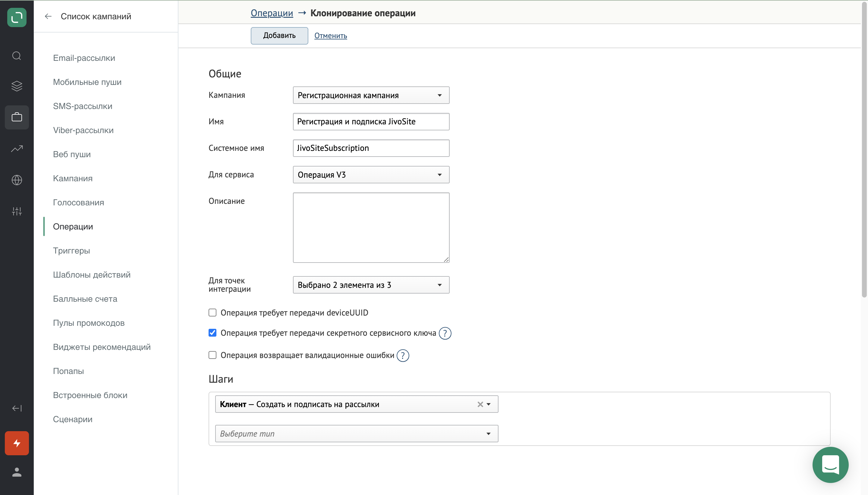Open the sliders settings icon
This screenshot has height=495, width=868.
[x=17, y=211]
